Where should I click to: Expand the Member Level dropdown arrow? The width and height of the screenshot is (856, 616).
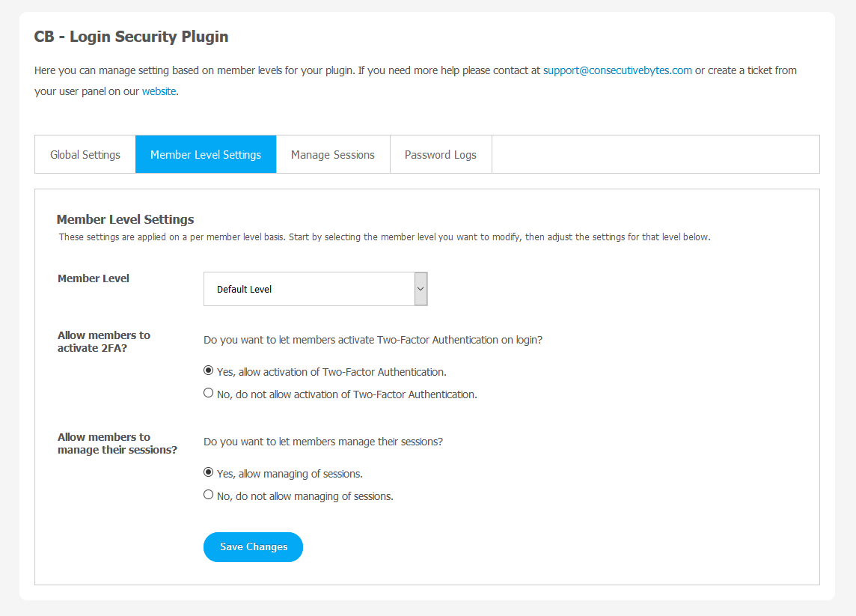[x=421, y=289]
